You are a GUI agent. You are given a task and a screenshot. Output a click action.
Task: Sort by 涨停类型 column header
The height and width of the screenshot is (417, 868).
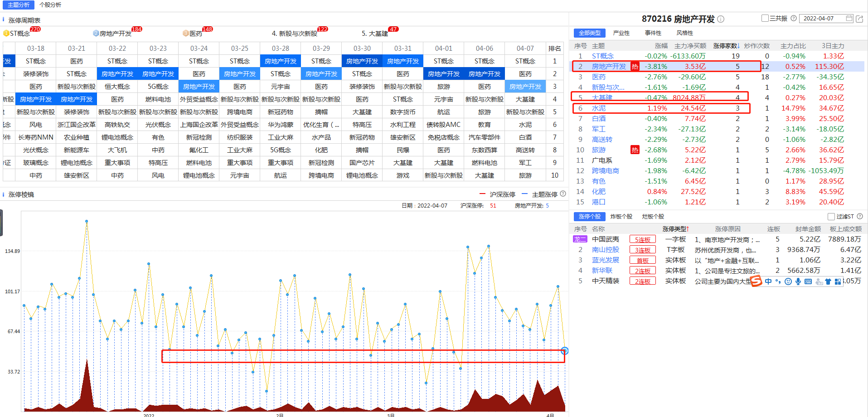point(675,229)
